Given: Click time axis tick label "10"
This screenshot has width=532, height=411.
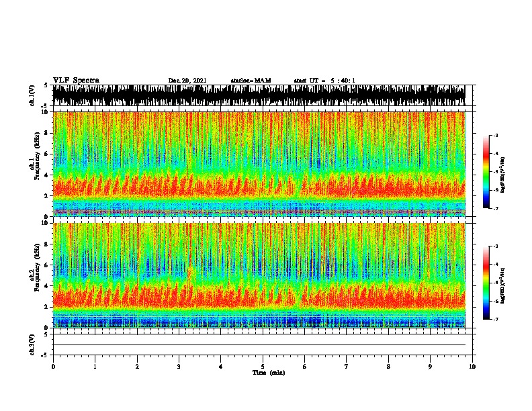Looking at the screenshot, I should [472, 367].
